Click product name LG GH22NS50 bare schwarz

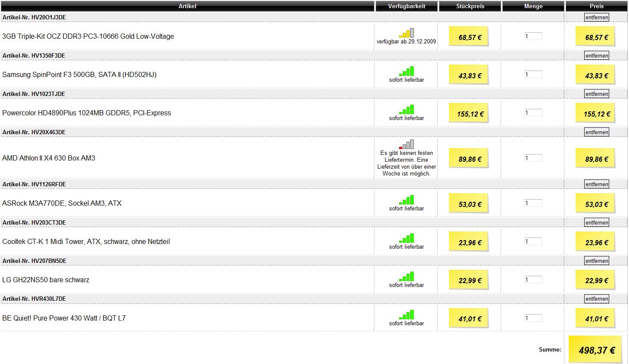coord(46,280)
